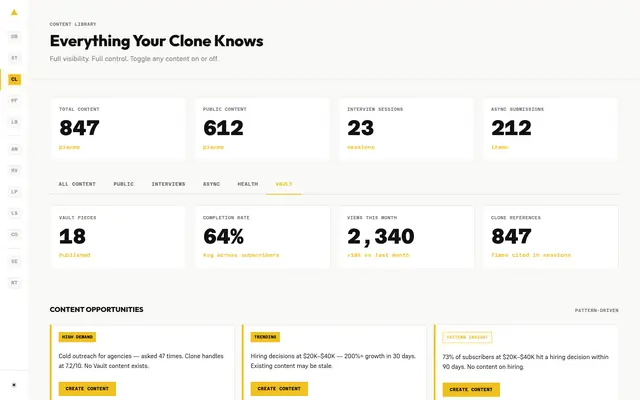The height and width of the screenshot is (400, 640).
Task: Select the active Vault tab
Action: tap(284, 184)
